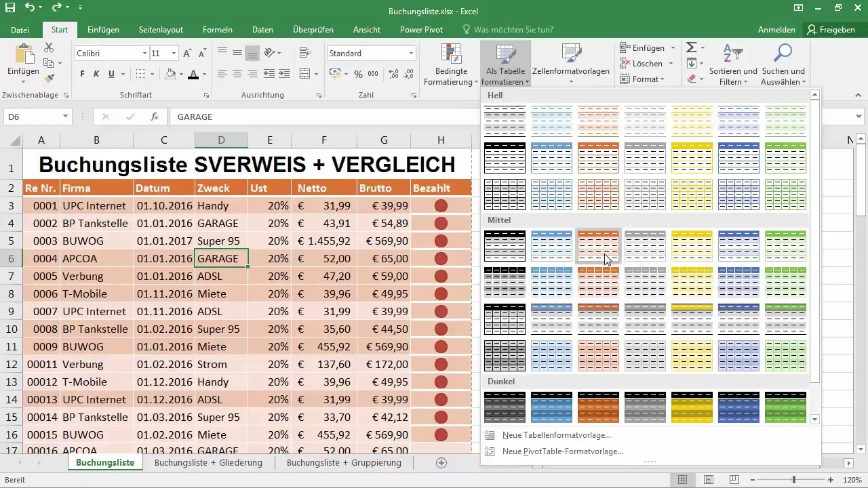Click the zoom in plus button
The height and width of the screenshot is (488, 868).
[x=831, y=480]
